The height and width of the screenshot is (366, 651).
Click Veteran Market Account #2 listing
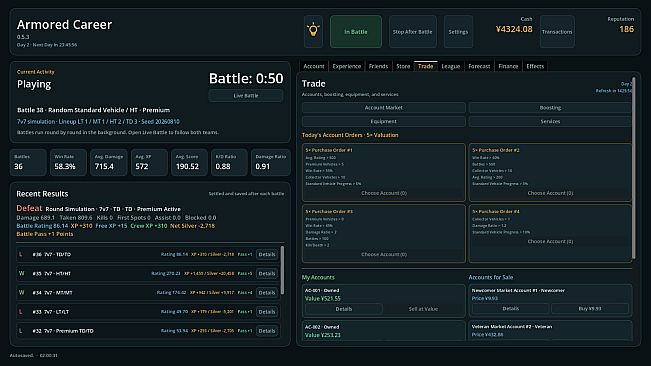[x=550, y=330]
